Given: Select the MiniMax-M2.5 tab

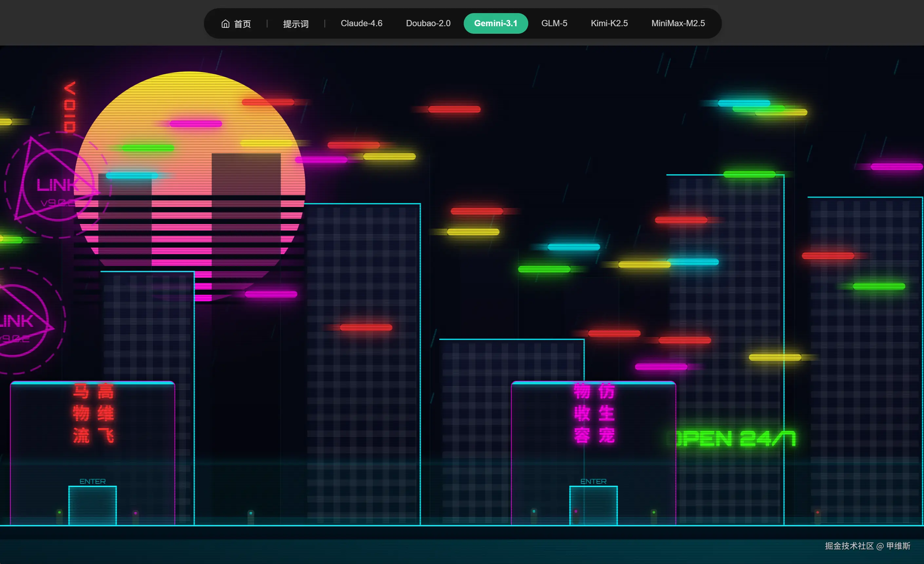Looking at the screenshot, I should tap(678, 23).
